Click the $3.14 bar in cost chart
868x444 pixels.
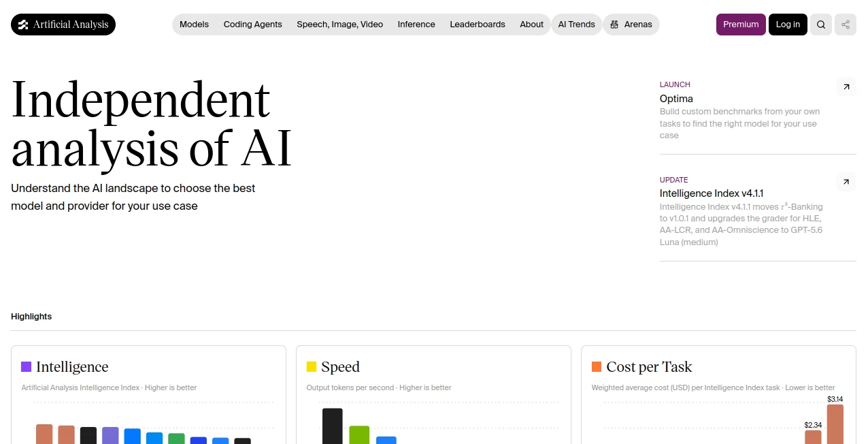coord(835,424)
